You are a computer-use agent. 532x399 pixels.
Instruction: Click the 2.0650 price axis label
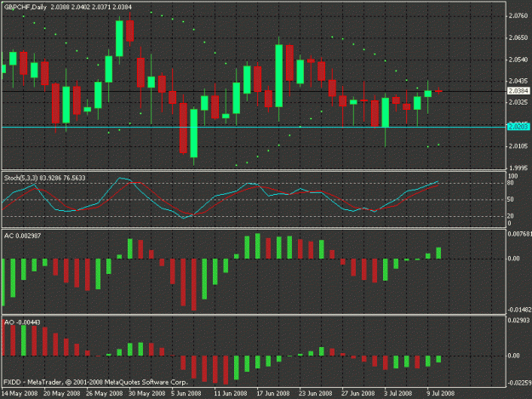tap(518, 37)
